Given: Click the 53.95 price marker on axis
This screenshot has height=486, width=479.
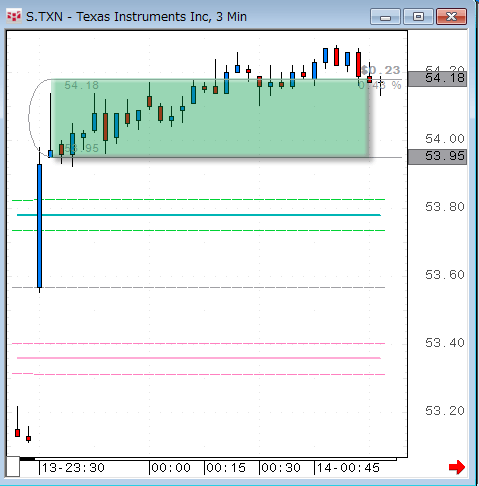Looking at the screenshot, I should pos(437,156).
